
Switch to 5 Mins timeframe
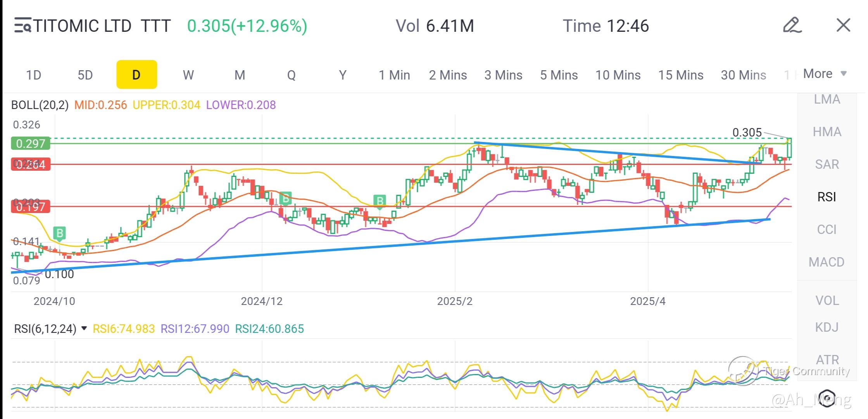coord(559,74)
